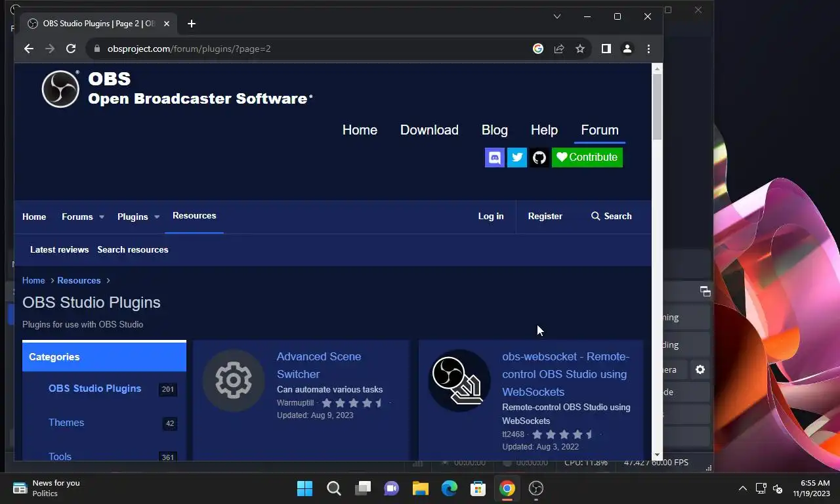The height and width of the screenshot is (504, 840).
Task: Switch to OBS Studio on taskbar
Action: [x=536, y=488]
